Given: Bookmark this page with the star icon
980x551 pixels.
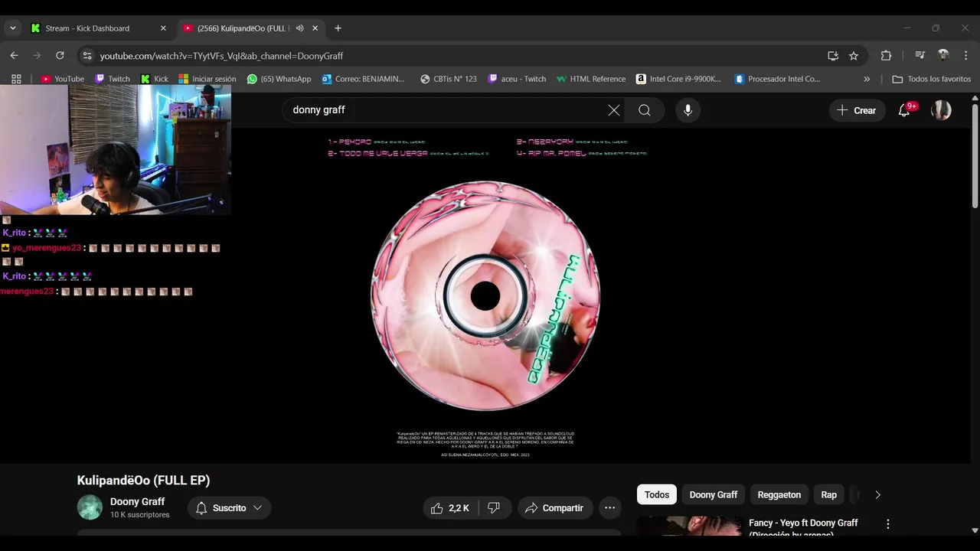Looking at the screenshot, I should click(x=854, y=56).
